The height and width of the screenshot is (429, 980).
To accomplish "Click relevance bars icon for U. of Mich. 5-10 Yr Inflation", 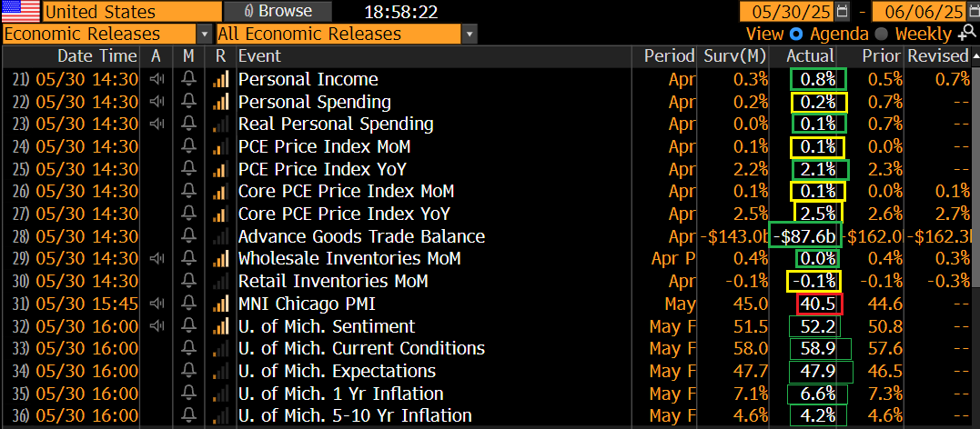I will pos(220,415).
